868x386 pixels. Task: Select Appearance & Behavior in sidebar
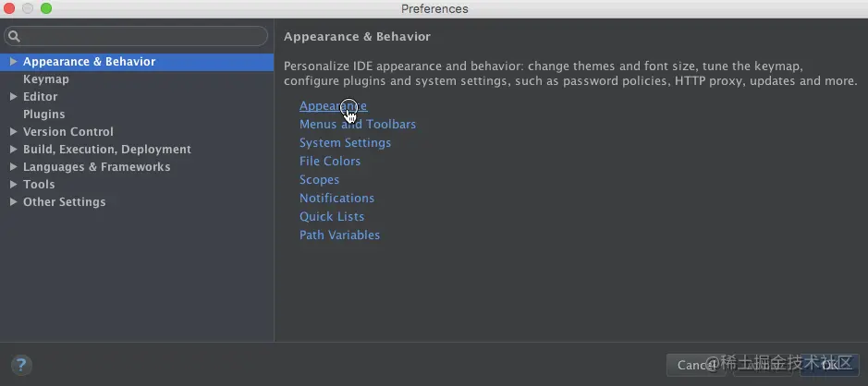point(137,61)
